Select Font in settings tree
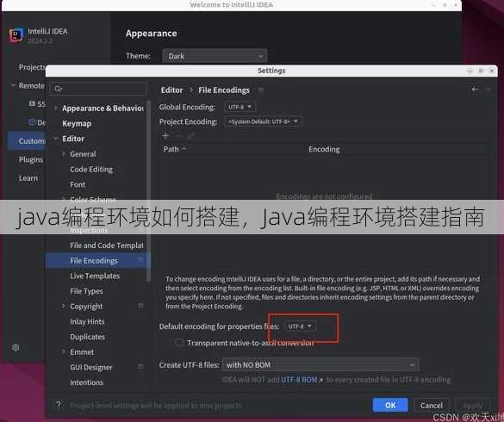 point(78,184)
